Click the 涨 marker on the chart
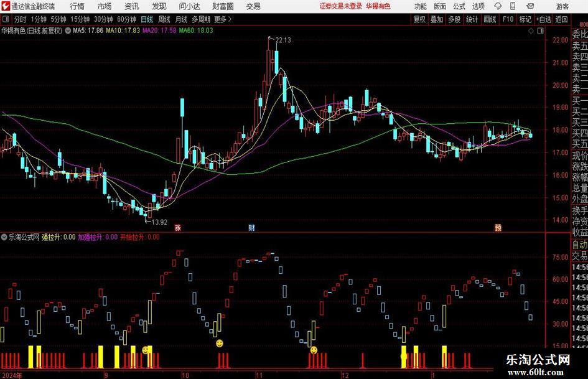Image resolution: width=588 pixels, height=379 pixels. (178, 227)
